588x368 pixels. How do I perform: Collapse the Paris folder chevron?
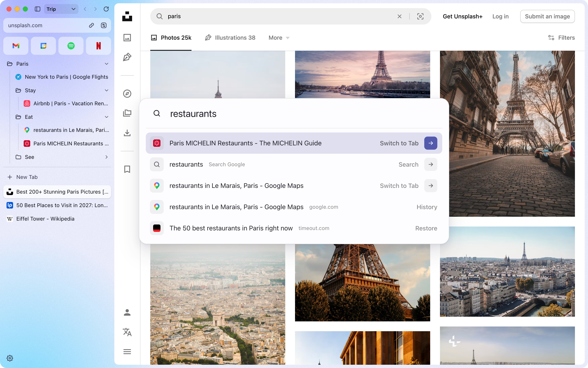pyautogui.click(x=106, y=64)
